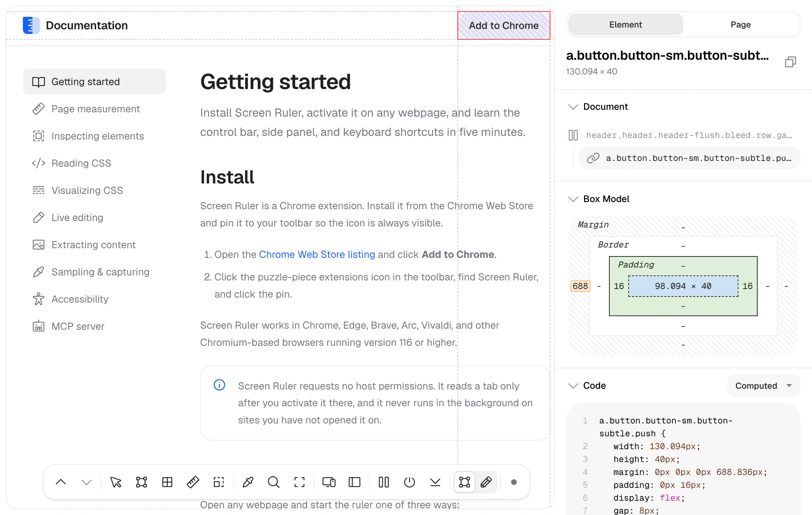The width and height of the screenshot is (812, 515).
Task: Click the power off icon
Action: pyautogui.click(x=410, y=482)
